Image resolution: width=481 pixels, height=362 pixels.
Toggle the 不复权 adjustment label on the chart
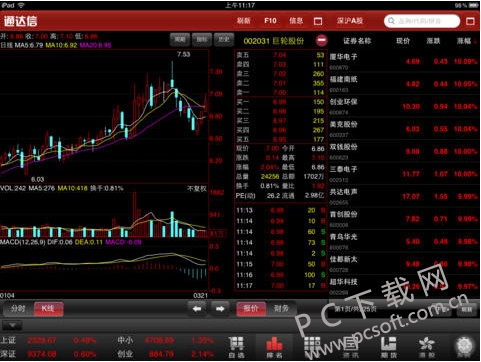197,189
